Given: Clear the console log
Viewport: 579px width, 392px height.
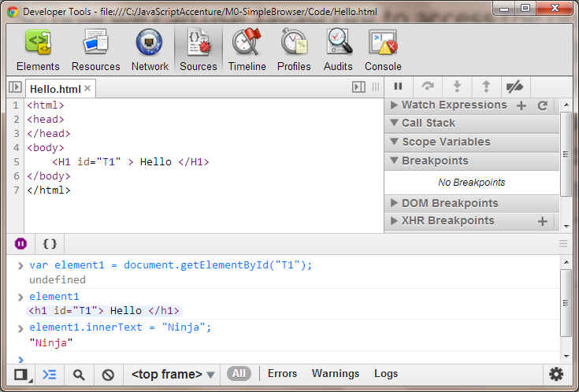Looking at the screenshot, I should [108, 375].
